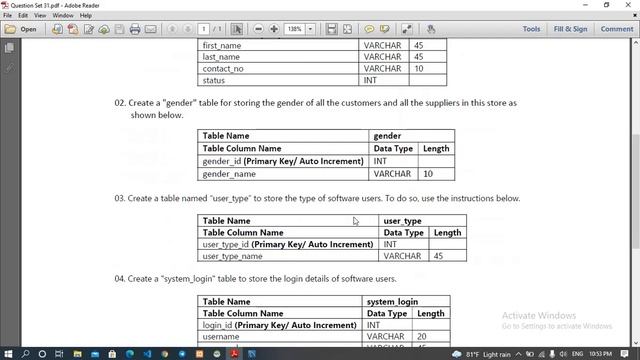Toggle fit one full page icon
The height and width of the screenshot is (360, 640).
tap(347, 29)
